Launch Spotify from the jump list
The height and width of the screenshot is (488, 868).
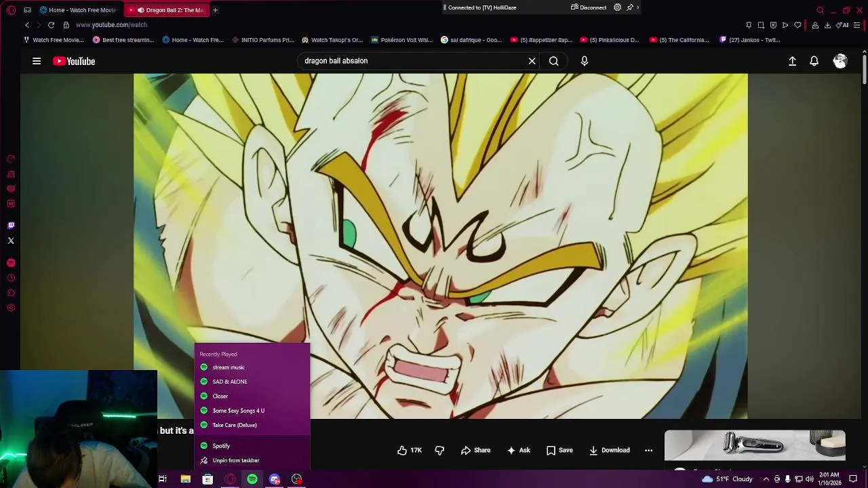coord(252,446)
